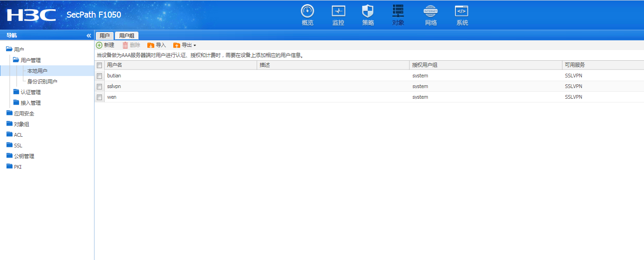Click the 新建 button label
644x260 pixels.
[109, 45]
